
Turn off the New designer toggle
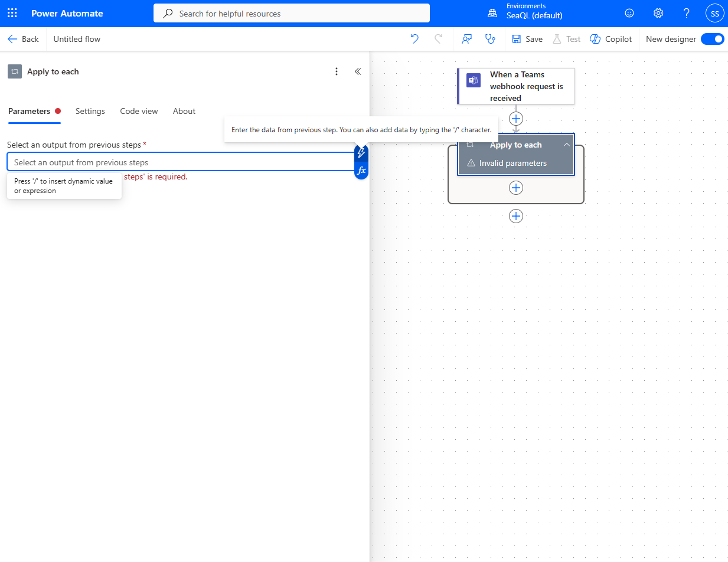(712, 39)
